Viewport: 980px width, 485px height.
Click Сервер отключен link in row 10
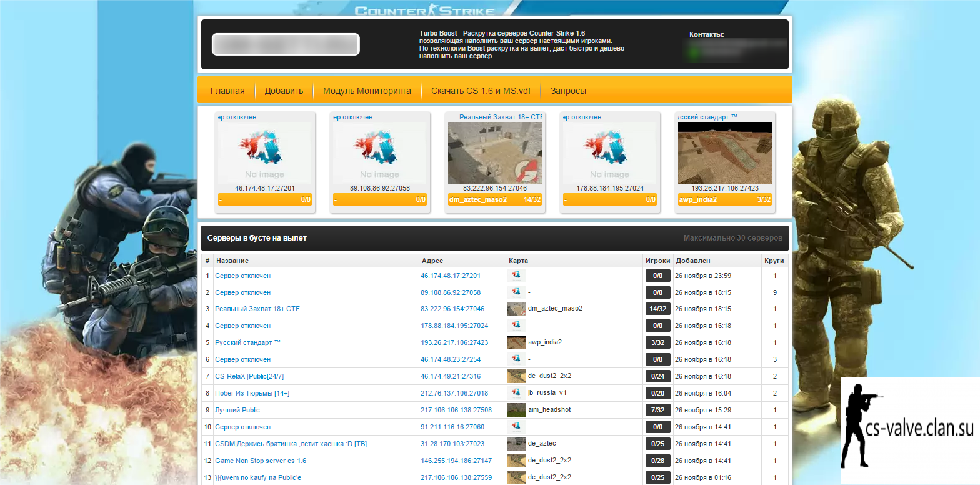(x=242, y=427)
